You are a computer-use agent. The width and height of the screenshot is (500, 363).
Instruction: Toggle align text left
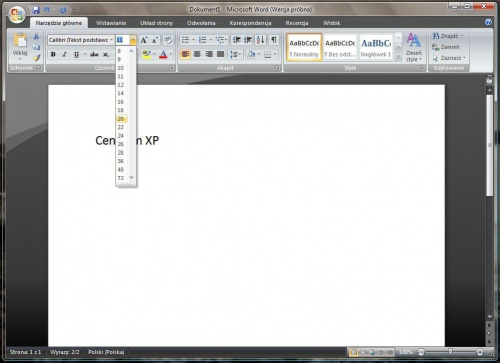tap(185, 54)
